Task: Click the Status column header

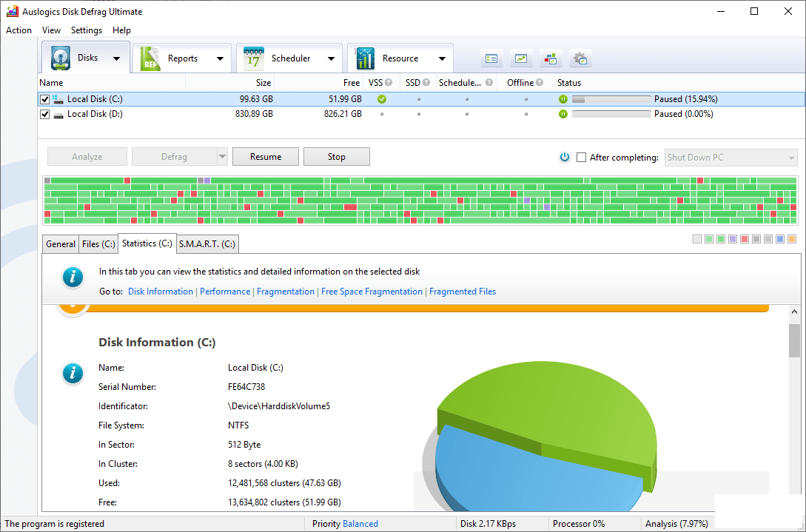Action: click(679, 82)
